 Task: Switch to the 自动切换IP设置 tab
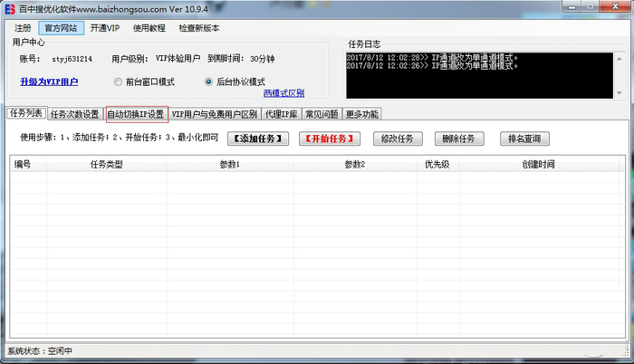point(136,115)
